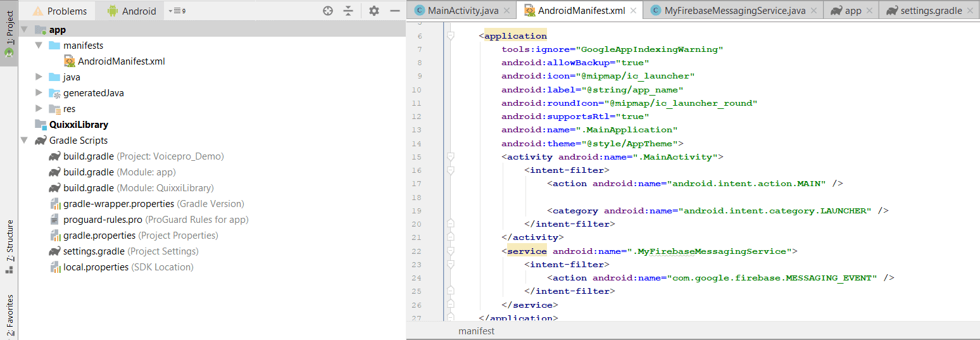Collapse the Gradle Scripts node arrow
This screenshot has height=340, width=980.
point(24,141)
